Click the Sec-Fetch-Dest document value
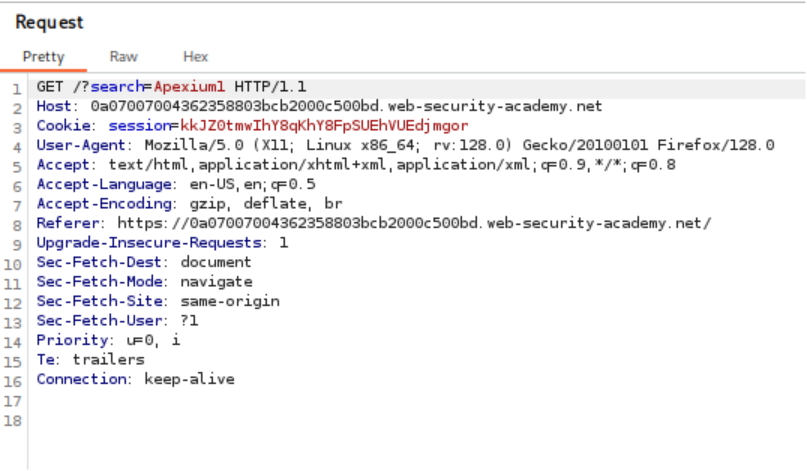 (216, 262)
